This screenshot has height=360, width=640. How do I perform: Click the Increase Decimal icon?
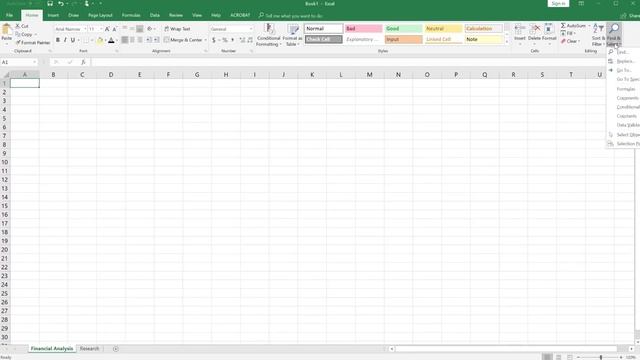tap(242, 40)
